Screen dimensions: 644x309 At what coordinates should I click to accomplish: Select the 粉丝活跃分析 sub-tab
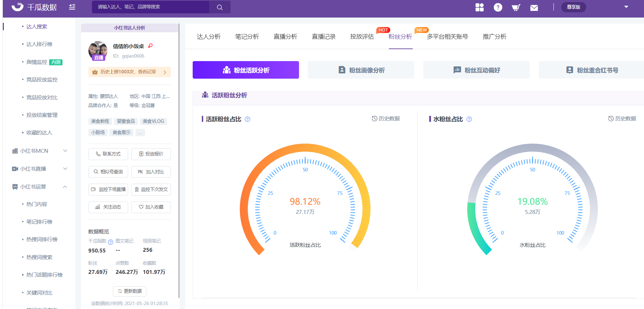coord(246,70)
